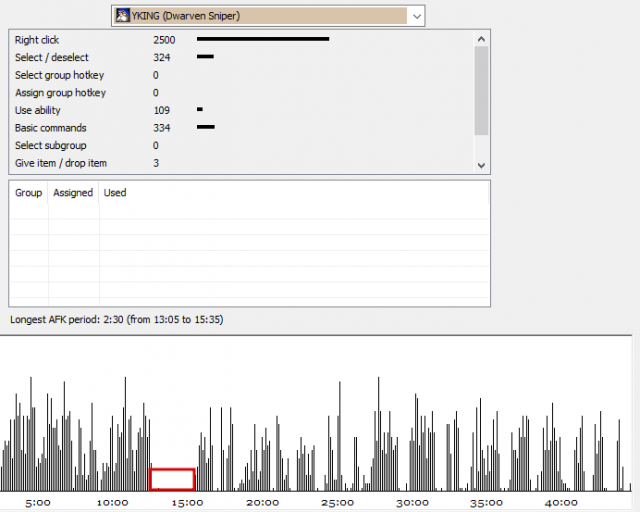The image size is (640, 512).
Task: Sort by the Assigned column header
Action: (x=73, y=193)
